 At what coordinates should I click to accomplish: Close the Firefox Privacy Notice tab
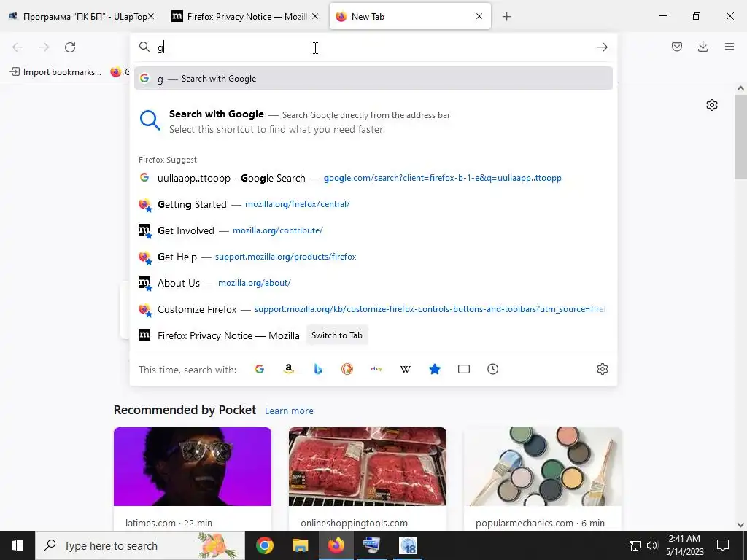pos(315,16)
